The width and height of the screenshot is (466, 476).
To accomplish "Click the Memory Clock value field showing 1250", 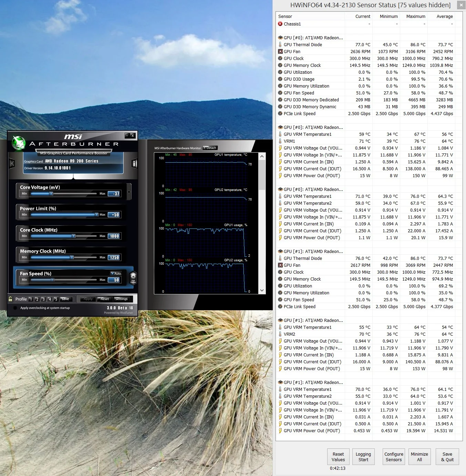I will coord(114,257).
